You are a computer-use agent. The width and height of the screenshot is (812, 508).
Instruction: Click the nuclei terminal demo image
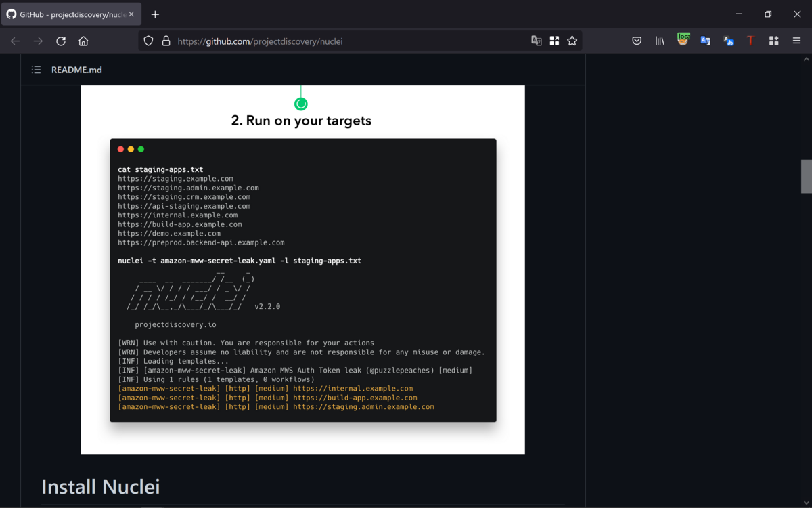(302, 270)
